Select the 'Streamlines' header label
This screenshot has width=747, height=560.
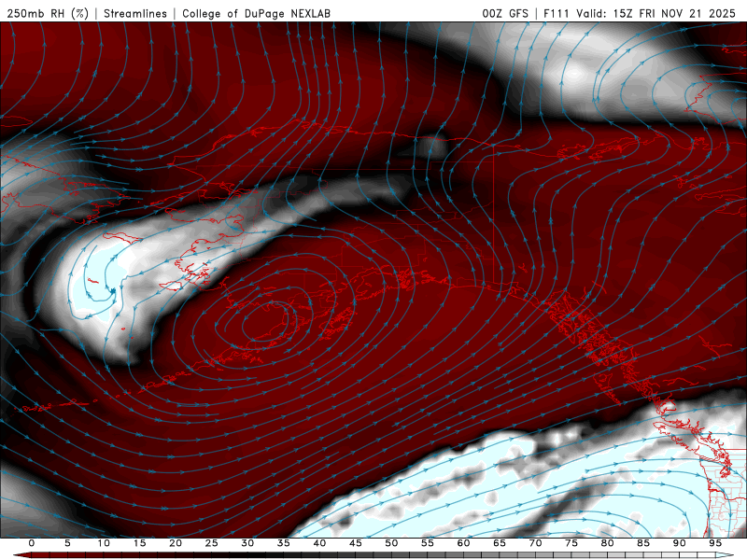point(135,14)
